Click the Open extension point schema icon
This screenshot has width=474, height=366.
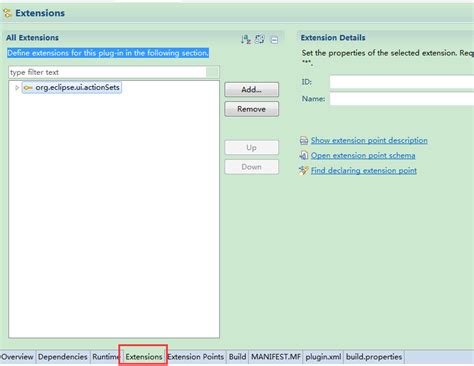coord(304,155)
